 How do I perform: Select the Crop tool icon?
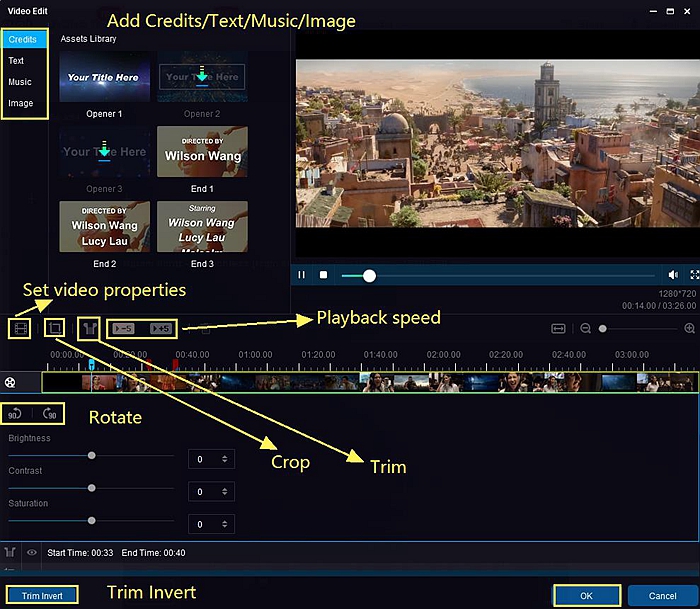point(55,327)
